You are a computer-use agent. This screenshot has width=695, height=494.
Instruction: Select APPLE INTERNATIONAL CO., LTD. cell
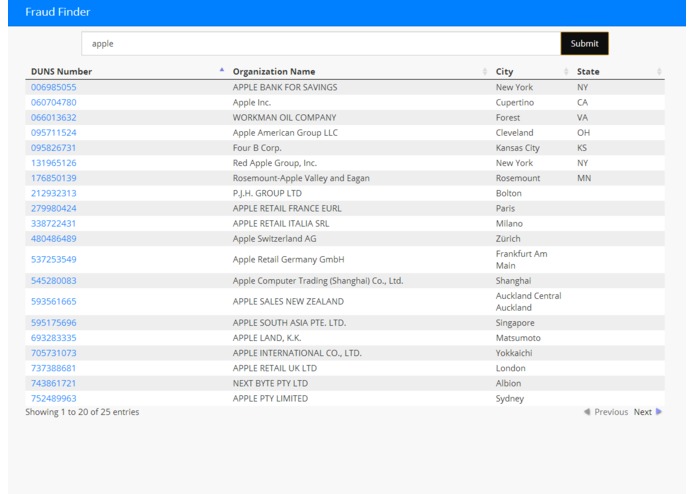(297, 353)
